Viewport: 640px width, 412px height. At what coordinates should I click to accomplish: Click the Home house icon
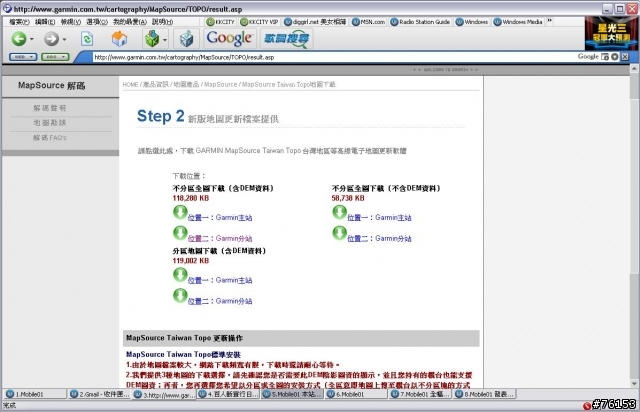119,39
